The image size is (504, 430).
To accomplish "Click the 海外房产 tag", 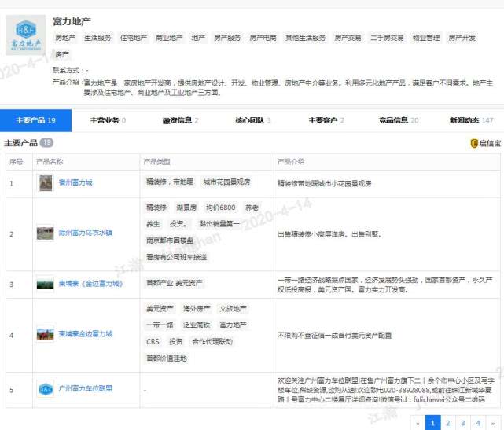I will tap(197, 308).
